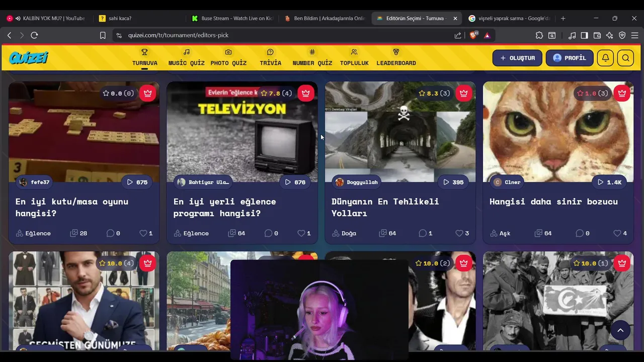Image resolution: width=644 pixels, height=362 pixels.
Task: Open the Brave Shields lion icon
Action: (x=473, y=35)
